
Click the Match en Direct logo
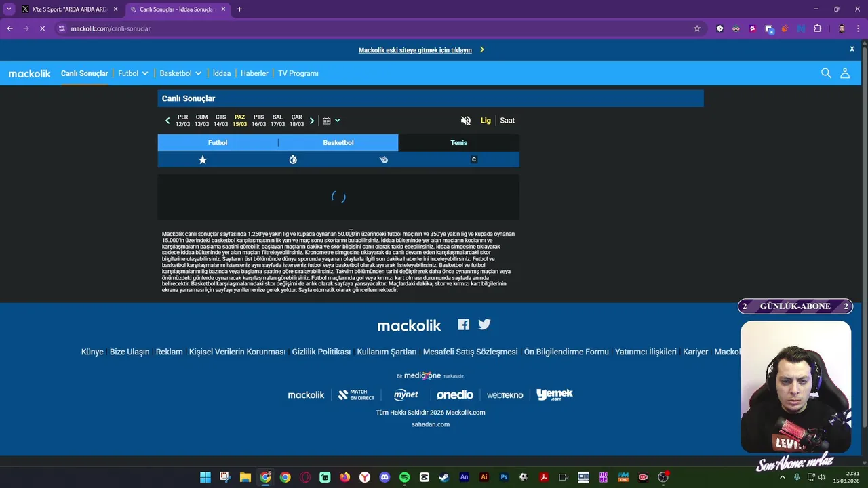(356, 395)
